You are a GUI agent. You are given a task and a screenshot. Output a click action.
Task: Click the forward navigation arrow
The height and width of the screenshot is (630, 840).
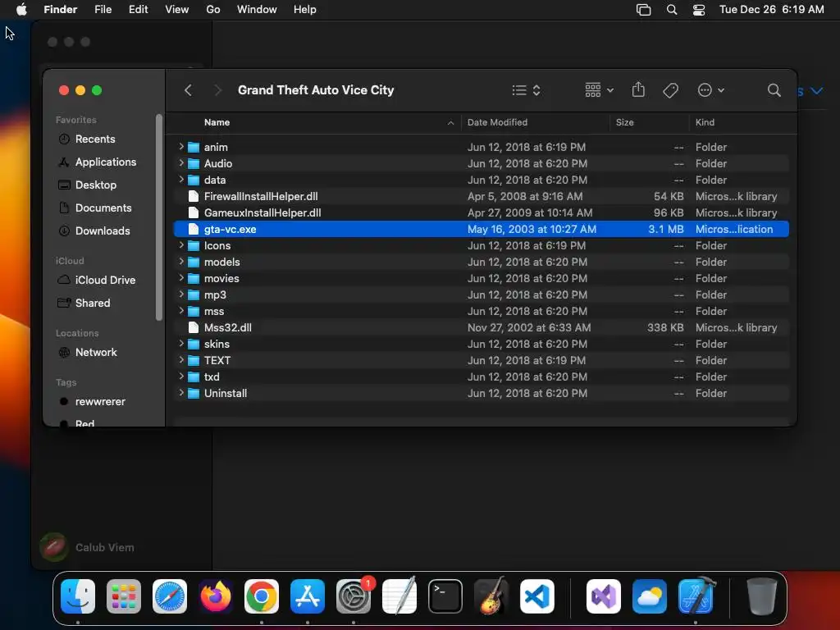(x=217, y=90)
